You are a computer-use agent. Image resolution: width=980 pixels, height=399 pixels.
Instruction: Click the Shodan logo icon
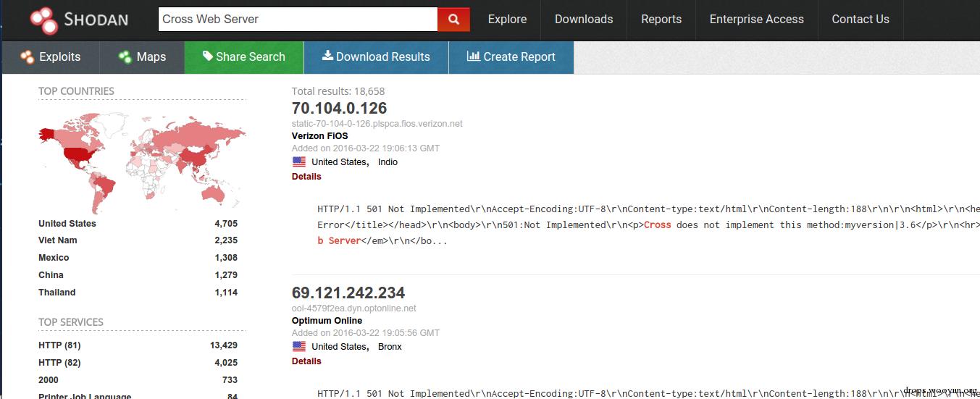pyautogui.click(x=44, y=20)
